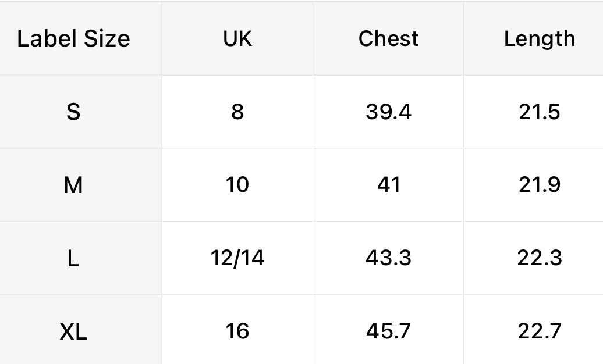Click the Length column header
Image resolution: width=603 pixels, height=364 pixels.
[540, 39]
